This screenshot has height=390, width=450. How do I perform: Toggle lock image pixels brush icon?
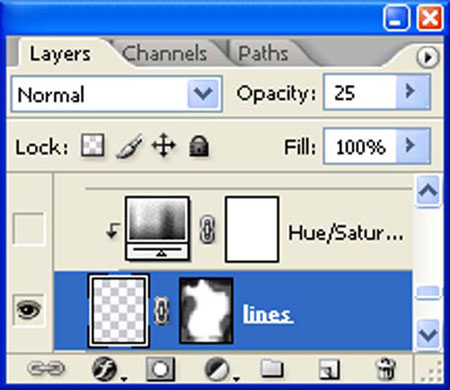129,146
